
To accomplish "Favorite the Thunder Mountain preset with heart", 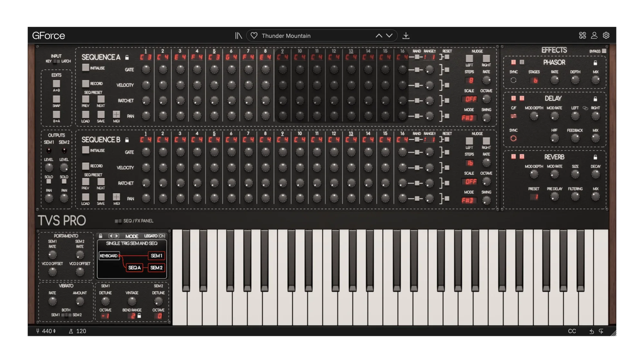I will coord(254,36).
